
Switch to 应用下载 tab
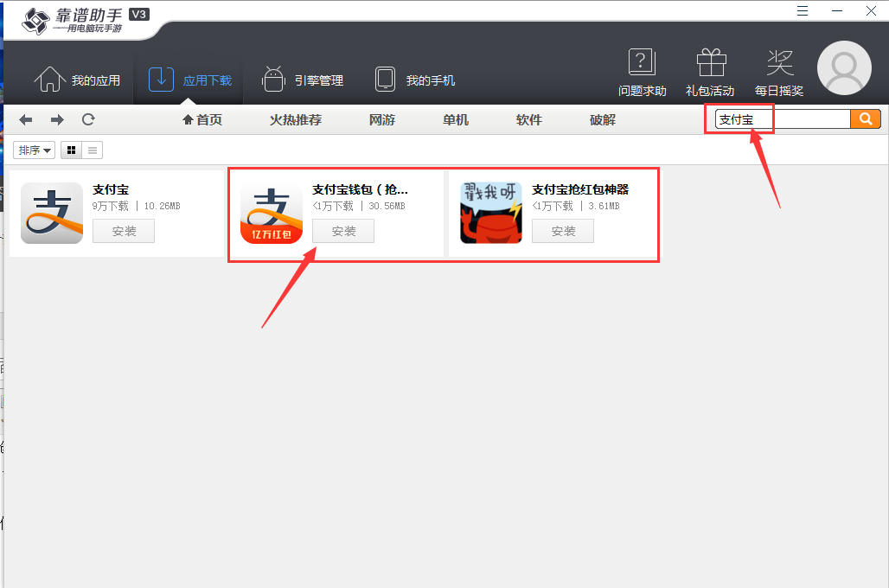pos(190,80)
